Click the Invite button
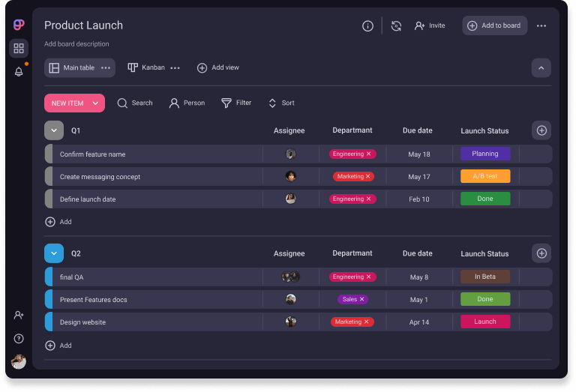Image resolution: width=576 pixels, height=392 pixels. pyautogui.click(x=430, y=25)
